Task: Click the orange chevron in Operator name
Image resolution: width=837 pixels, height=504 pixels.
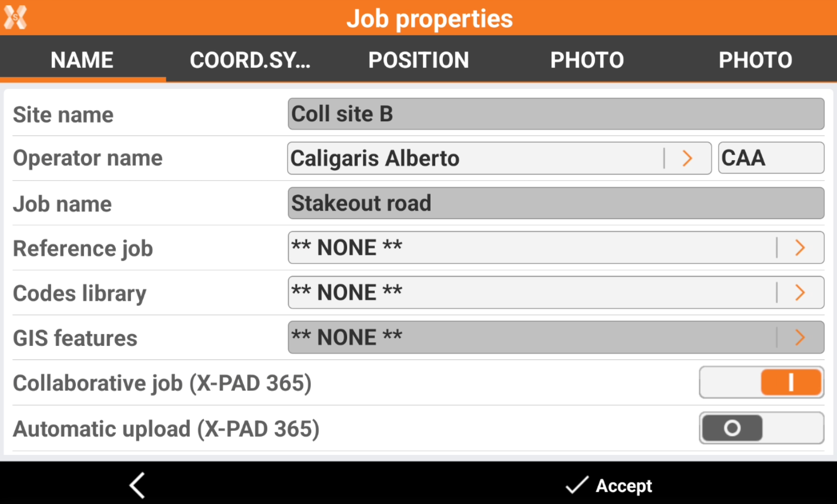Action: click(x=688, y=159)
